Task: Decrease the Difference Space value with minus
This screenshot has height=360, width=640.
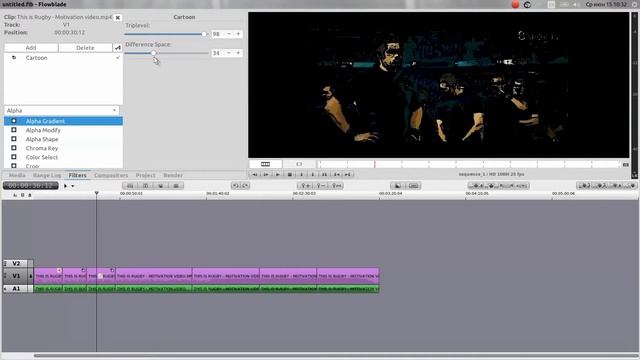Action: tap(229, 53)
